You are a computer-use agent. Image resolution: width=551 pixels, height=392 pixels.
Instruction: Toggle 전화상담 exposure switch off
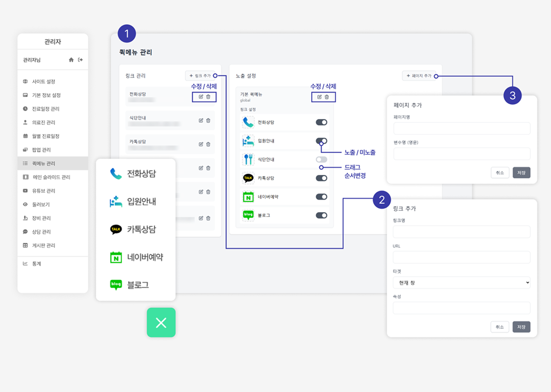(321, 122)
